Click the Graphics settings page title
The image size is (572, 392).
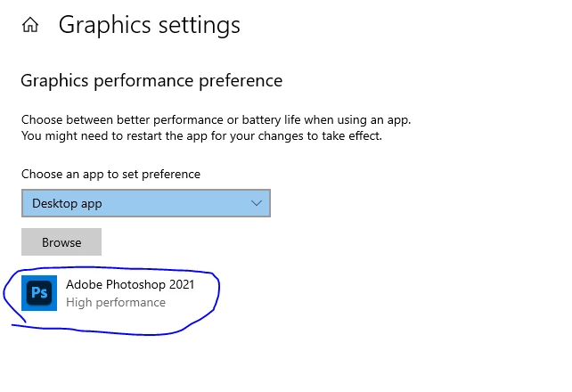150,25
